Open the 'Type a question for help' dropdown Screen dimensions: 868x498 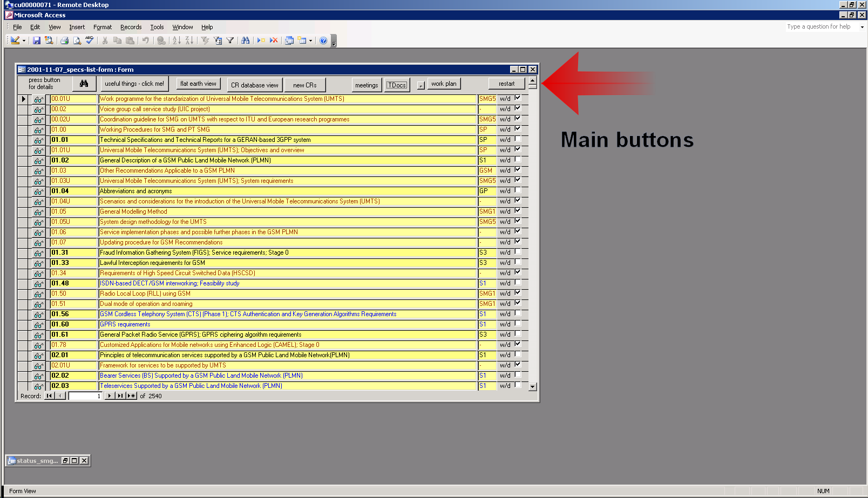(862, 27)
